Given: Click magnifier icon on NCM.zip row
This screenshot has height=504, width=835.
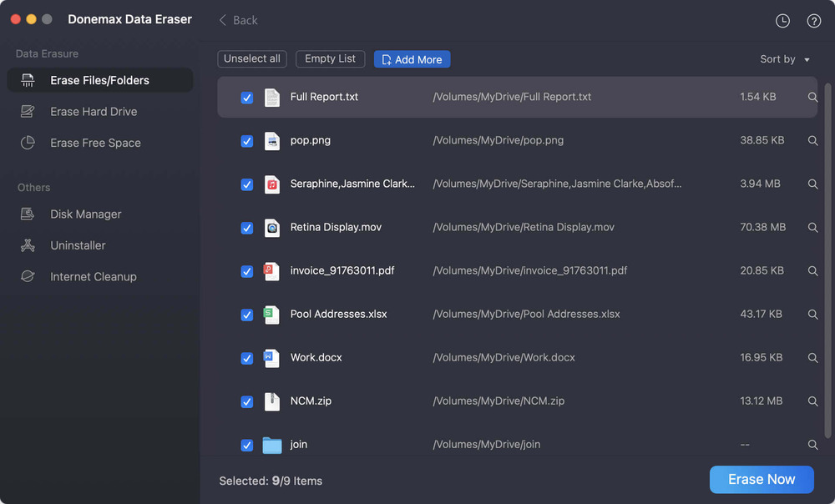Looking at the screenshot, I should click(812, 401).
